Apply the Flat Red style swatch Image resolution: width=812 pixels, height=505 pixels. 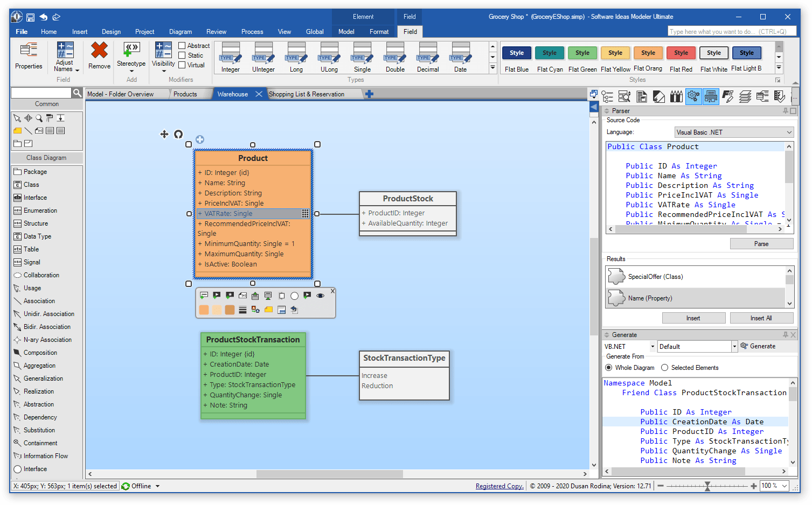click(681, 53)
